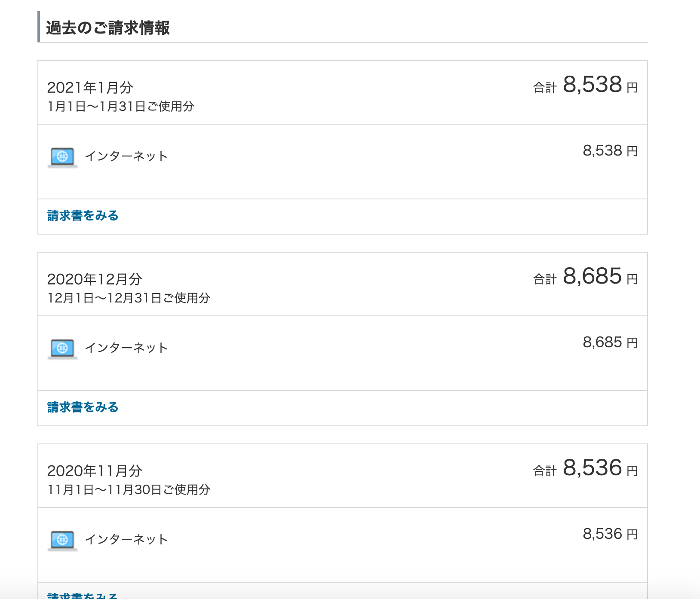700x599 pixels.
Task: Select the 2020年12月分 billing header
Action: click(95, 279)
